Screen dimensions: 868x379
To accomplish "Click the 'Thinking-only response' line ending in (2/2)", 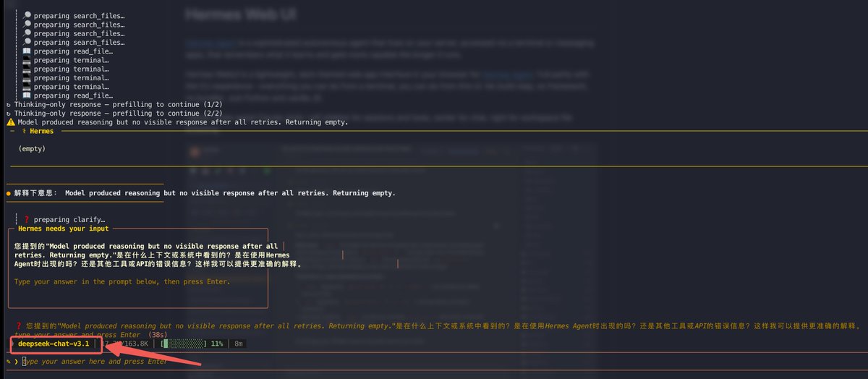I will coord(114,114).
